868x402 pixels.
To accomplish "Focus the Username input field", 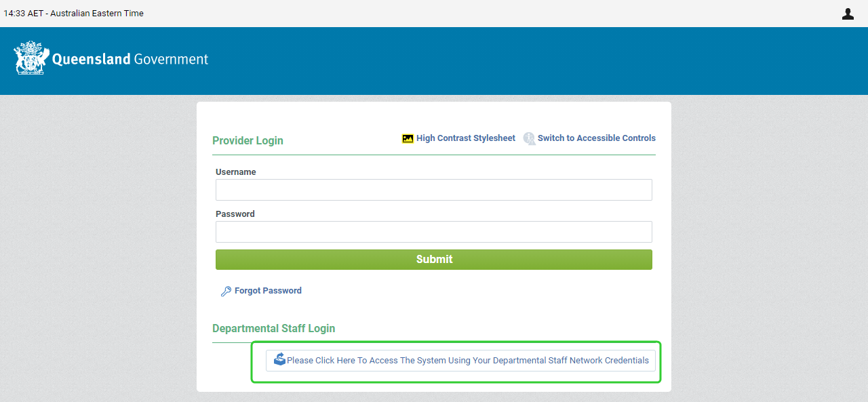I will coord(434,190).
